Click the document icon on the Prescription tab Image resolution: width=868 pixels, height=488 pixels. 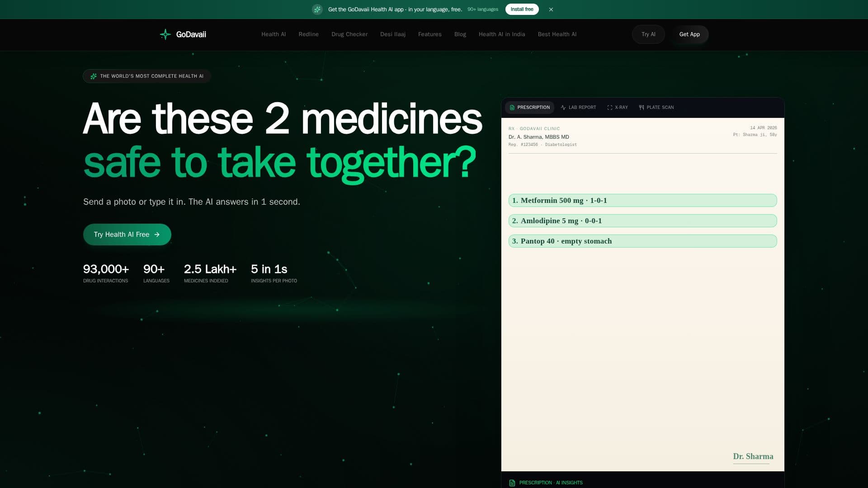pos(512,108)
